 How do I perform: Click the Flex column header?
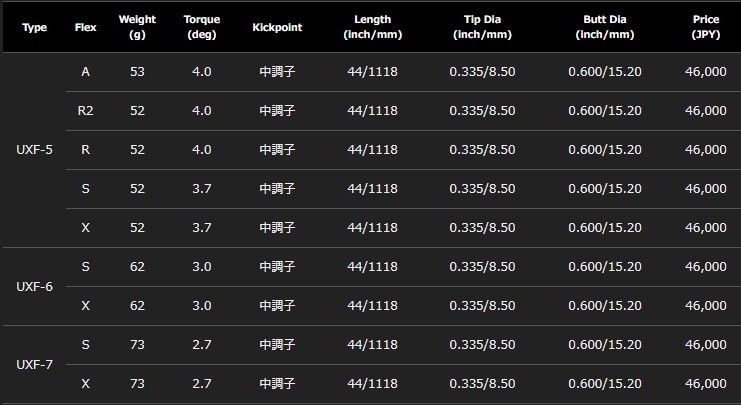pos(86,27)
